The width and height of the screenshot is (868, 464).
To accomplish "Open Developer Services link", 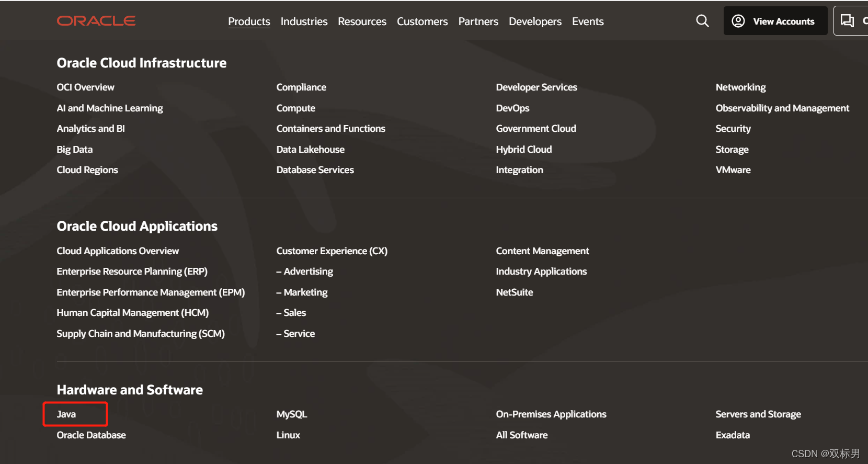I will point(536,87).
